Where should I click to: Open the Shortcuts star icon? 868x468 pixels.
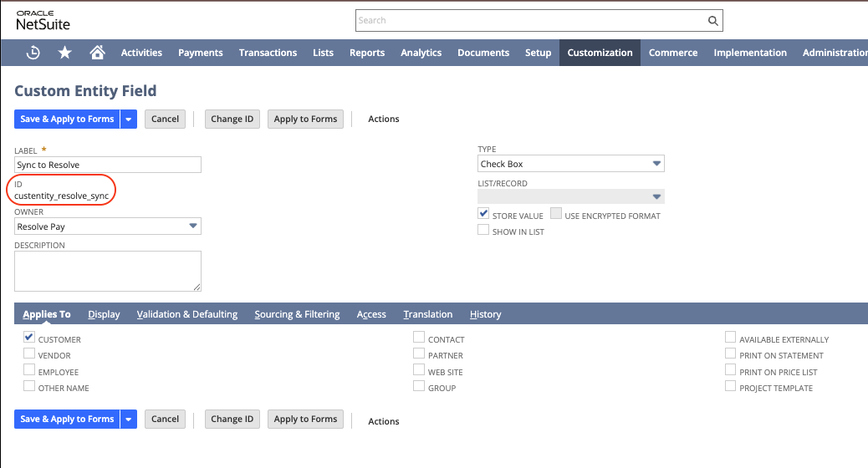pos(64,53)
